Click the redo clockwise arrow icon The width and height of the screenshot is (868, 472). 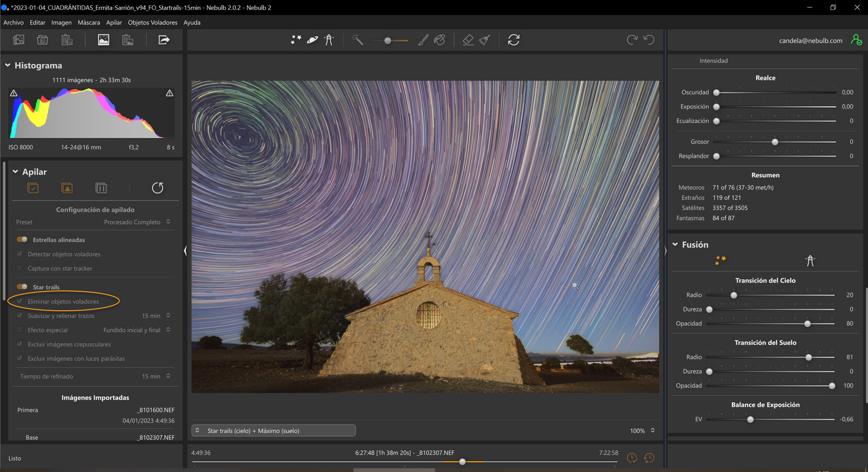[632, 40]
